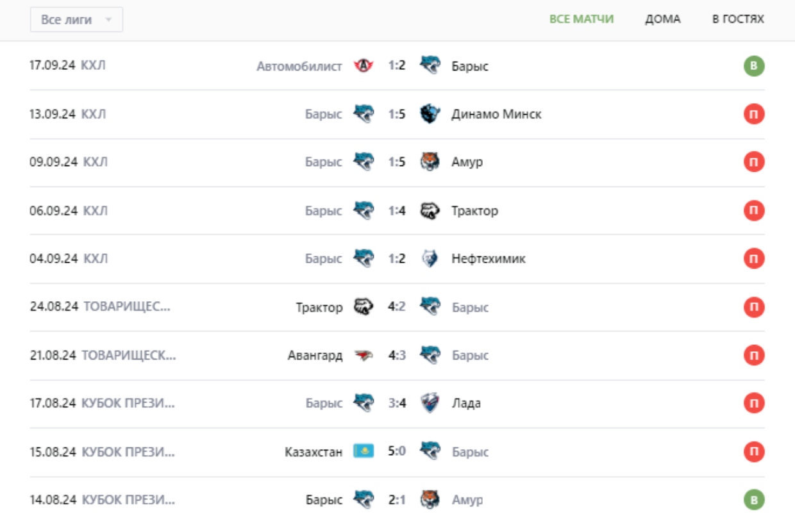Click the 5:0 score of Казахстан match
Screen dimensions: 795x532
tap(397, 452)
